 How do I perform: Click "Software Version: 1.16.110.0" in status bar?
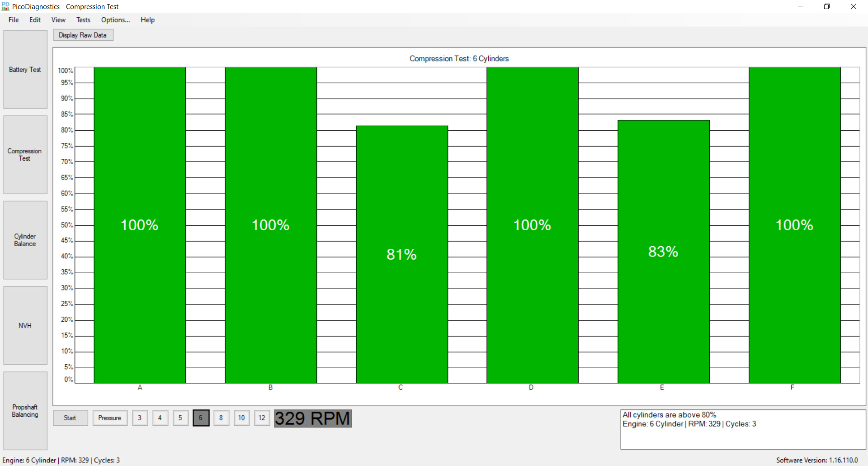coord(817,460)
